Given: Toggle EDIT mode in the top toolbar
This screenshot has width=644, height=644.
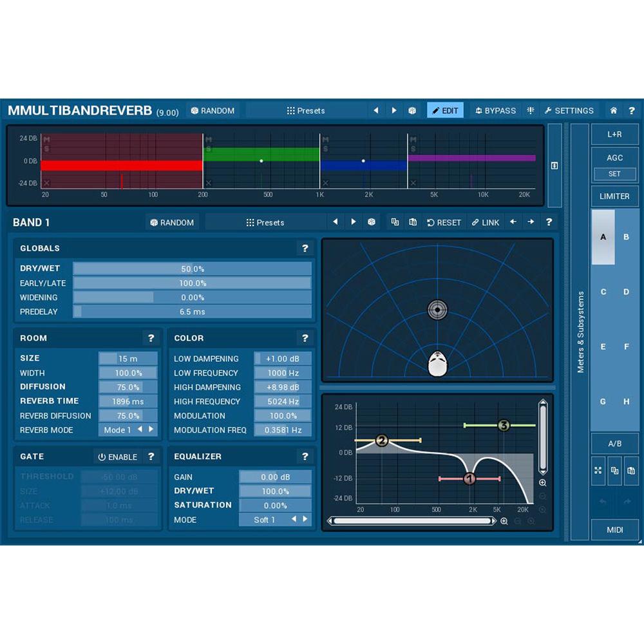Looking at the screenshot, I should click(446, 110).
